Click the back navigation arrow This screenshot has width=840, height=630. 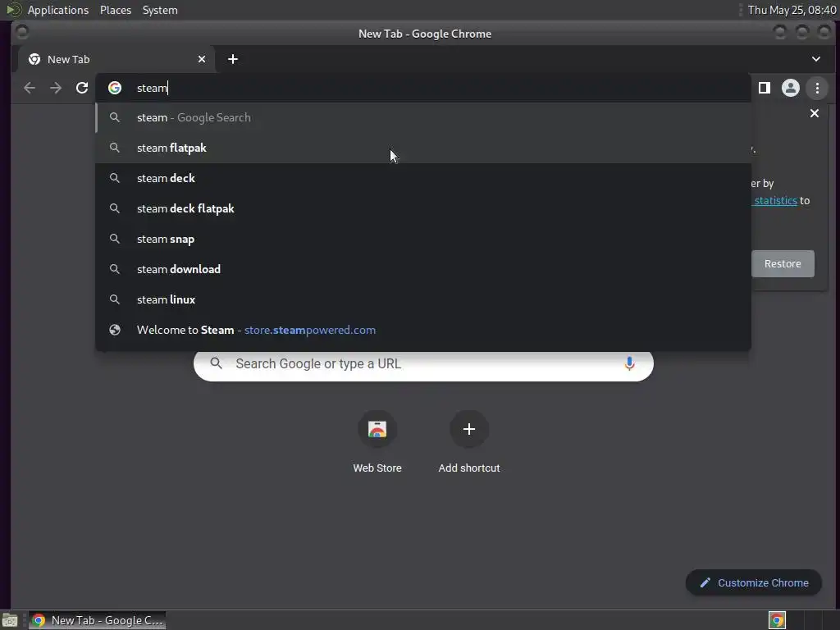[x=30, y=88]
